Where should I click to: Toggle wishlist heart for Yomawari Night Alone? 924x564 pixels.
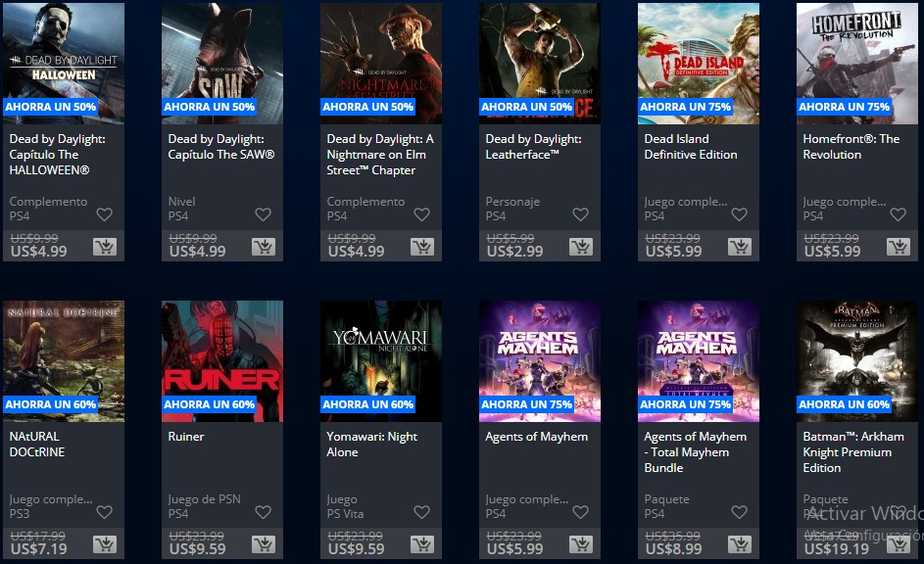click(x=422, y=512)
